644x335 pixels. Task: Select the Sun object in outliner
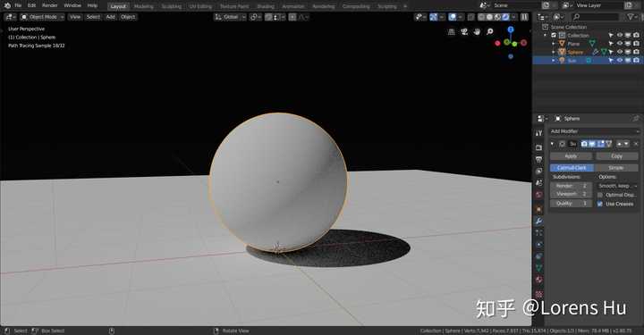(x=572, y=61)
